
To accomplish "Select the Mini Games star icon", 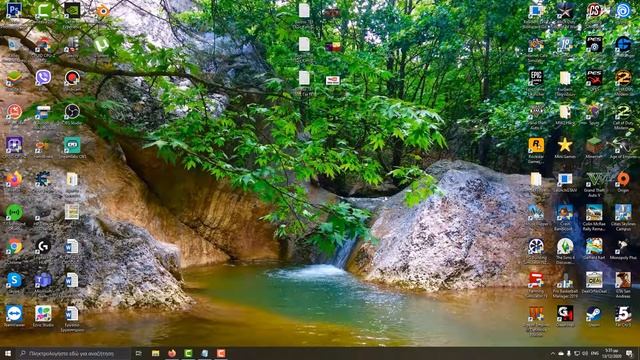I will pos(565,145).
